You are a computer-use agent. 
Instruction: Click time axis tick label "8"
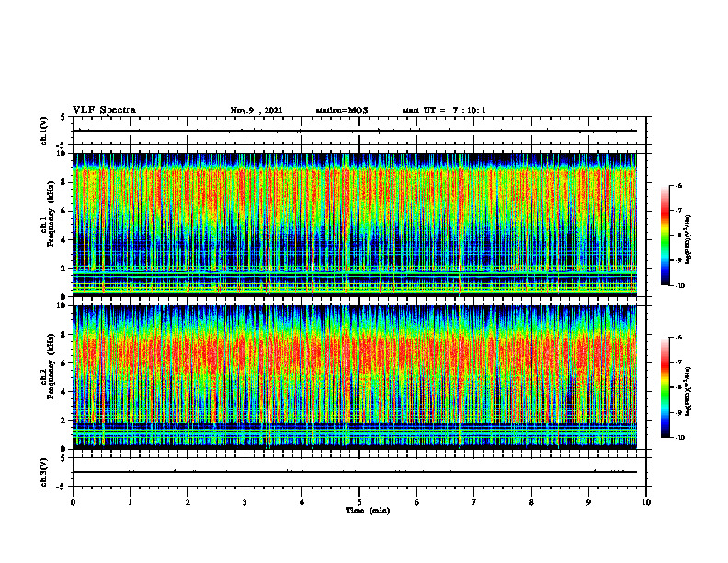[x=531, y=502]
